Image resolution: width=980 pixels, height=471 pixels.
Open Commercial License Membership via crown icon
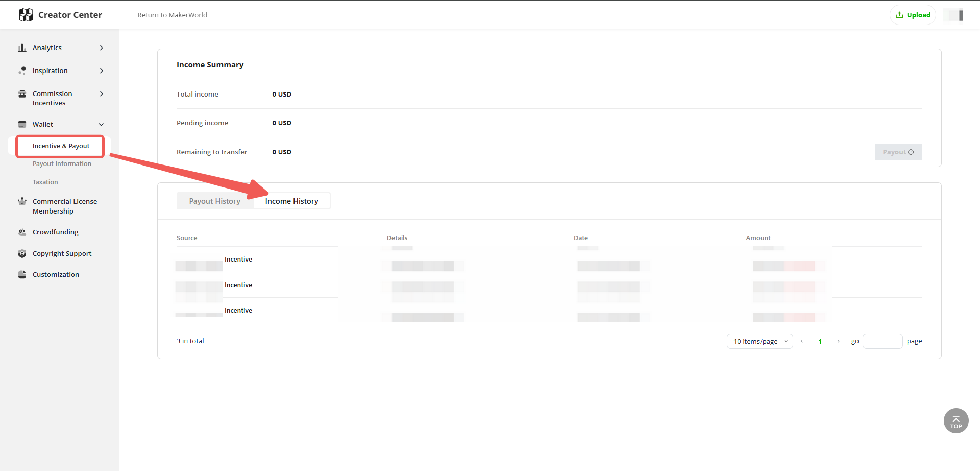point(22,201)
